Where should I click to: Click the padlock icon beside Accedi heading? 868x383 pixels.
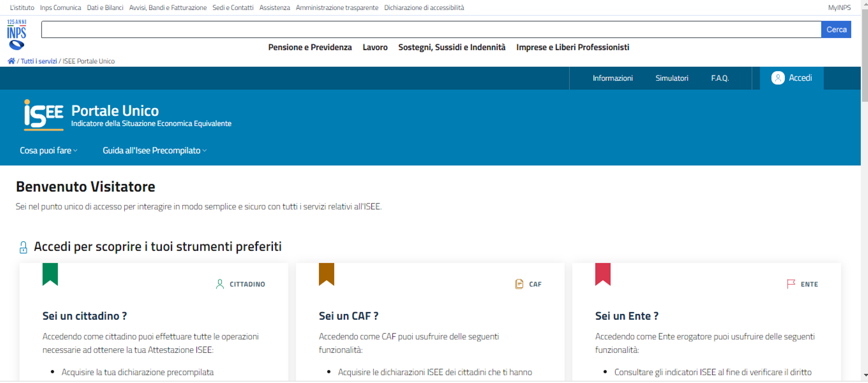click(23, 247)
